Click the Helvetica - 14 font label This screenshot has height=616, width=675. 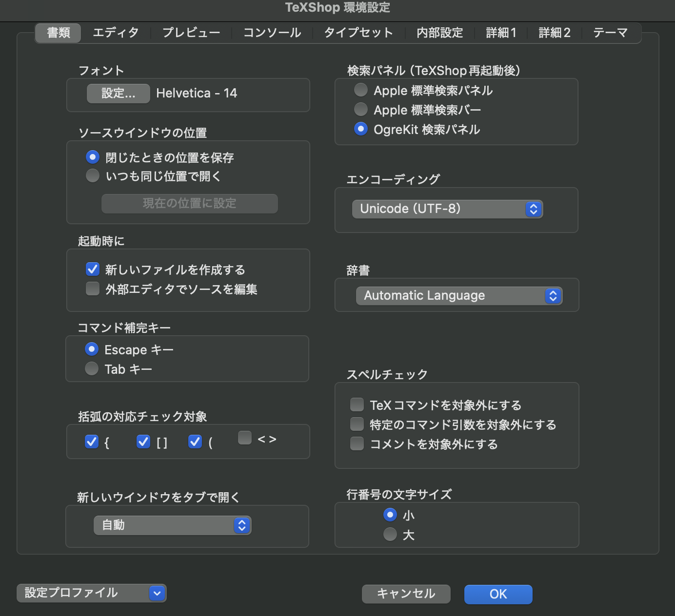tap(197, 93)
